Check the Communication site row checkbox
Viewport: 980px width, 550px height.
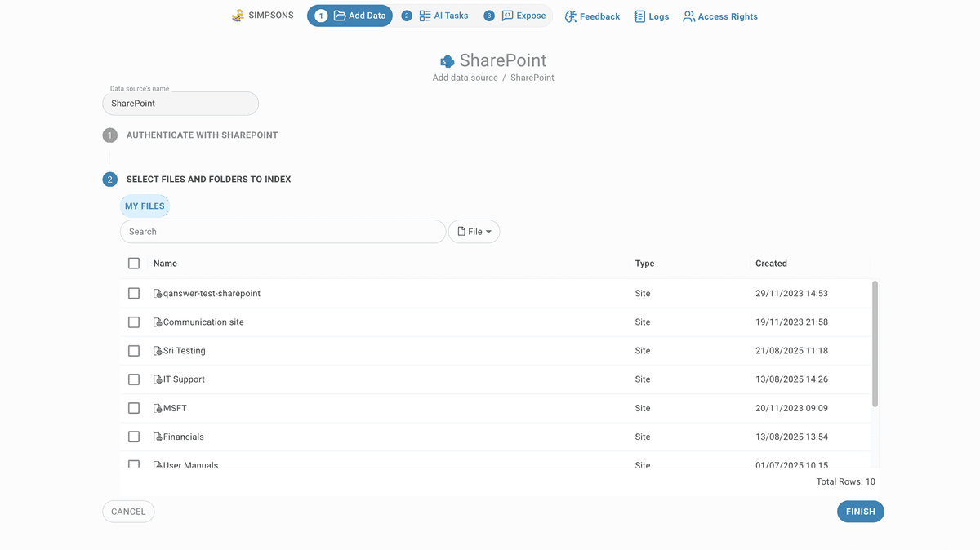pos(134,322)
